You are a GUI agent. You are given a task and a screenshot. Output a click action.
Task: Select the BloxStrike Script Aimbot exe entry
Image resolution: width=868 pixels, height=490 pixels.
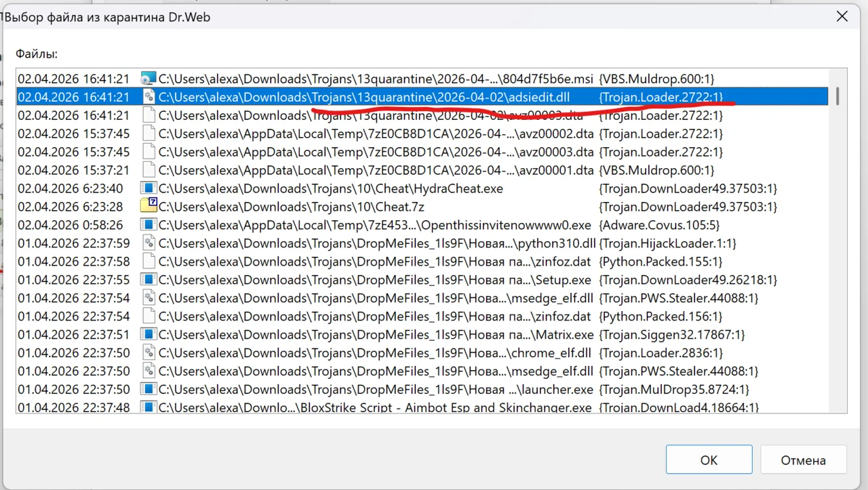pos(374,408)
